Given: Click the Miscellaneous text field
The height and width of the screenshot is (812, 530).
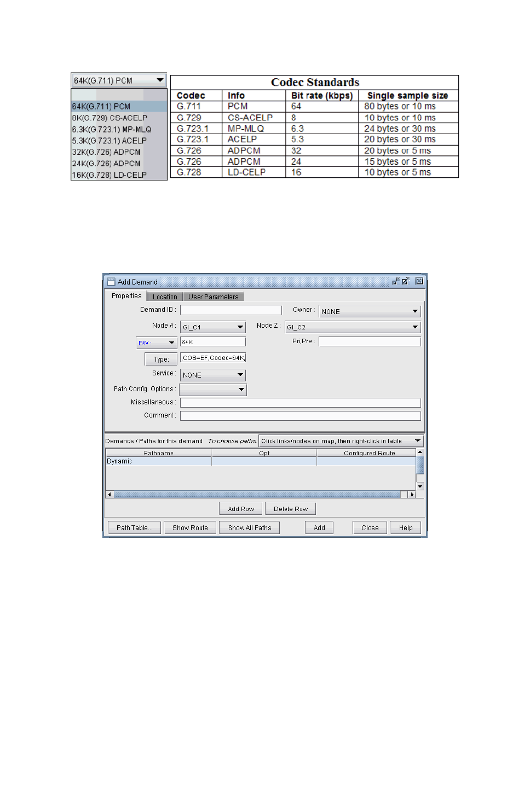Looking at the screenshot, I should (300, 403).
